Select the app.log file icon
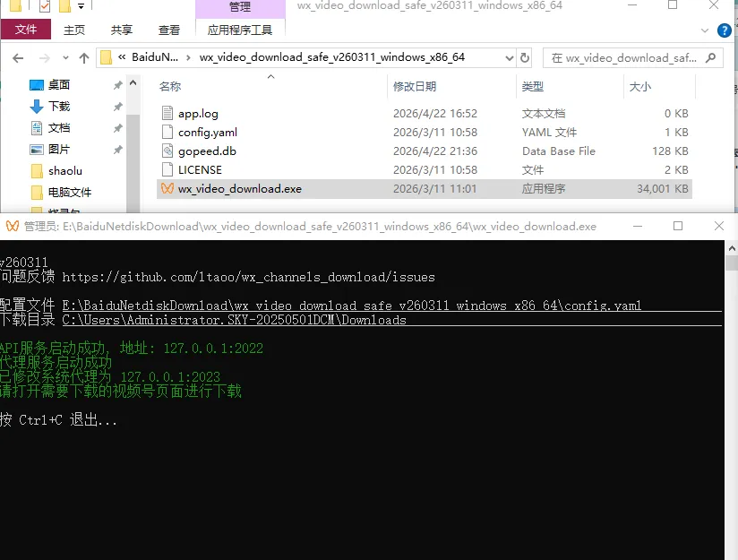 (x=167, y=113)
